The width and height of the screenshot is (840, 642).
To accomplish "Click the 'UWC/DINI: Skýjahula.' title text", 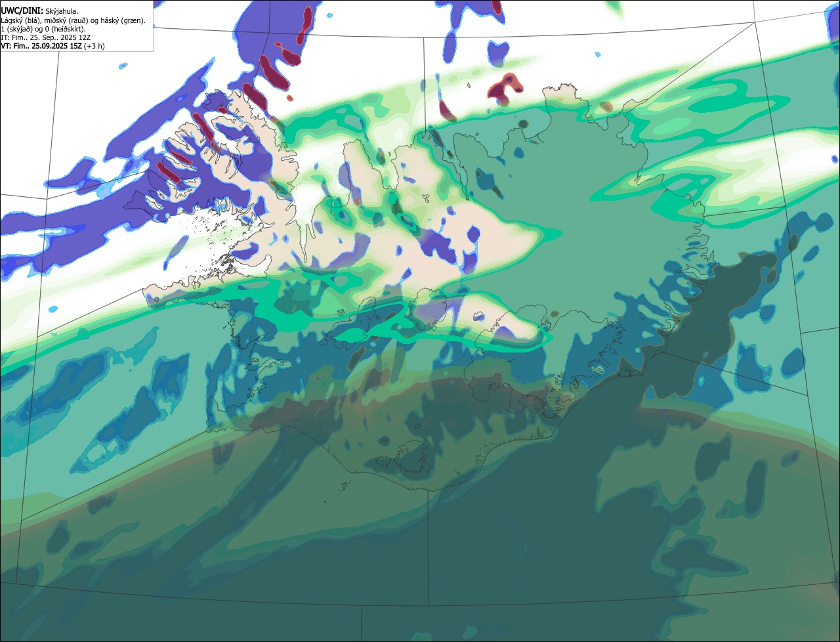I will [x=39, y=11].
